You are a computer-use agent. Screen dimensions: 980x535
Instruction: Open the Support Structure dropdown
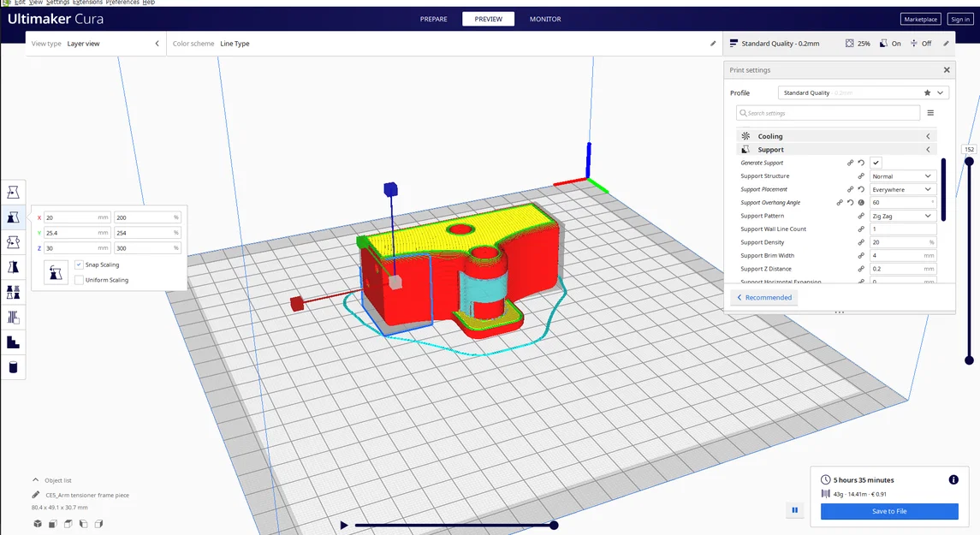[901, 175]
